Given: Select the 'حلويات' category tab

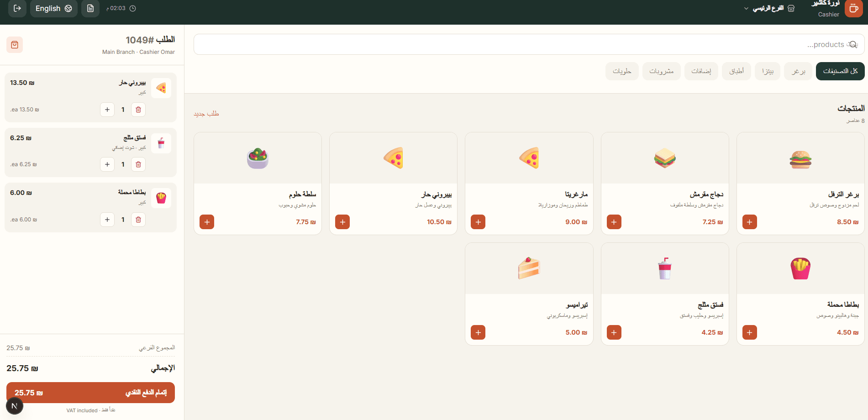Looking at the screenshot, I should (x=622, y=71).
